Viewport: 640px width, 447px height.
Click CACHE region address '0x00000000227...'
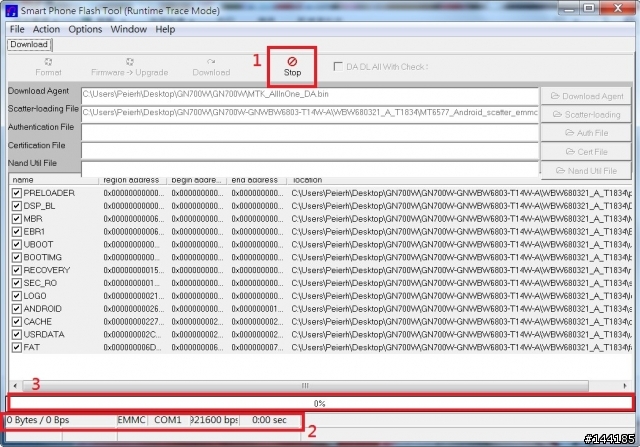tap(133, 322)
